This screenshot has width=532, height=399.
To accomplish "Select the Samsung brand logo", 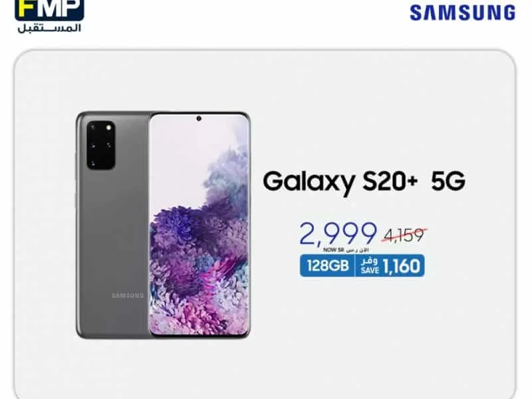I will point(462,13).
